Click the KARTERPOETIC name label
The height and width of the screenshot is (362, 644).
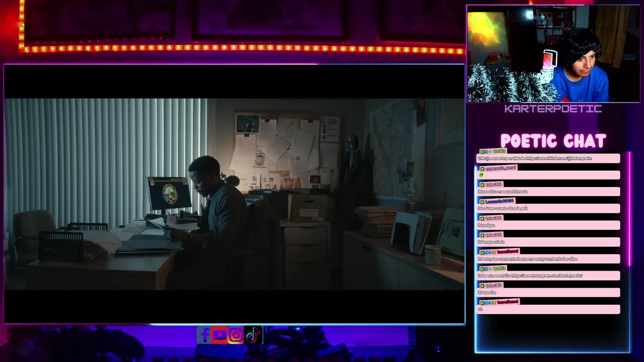tap(553, 109)
